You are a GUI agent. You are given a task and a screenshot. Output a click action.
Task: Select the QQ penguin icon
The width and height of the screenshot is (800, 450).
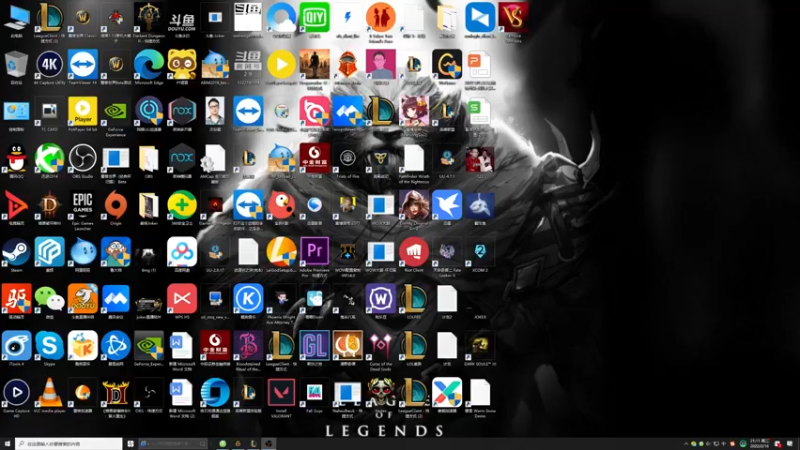coord(16,160)
